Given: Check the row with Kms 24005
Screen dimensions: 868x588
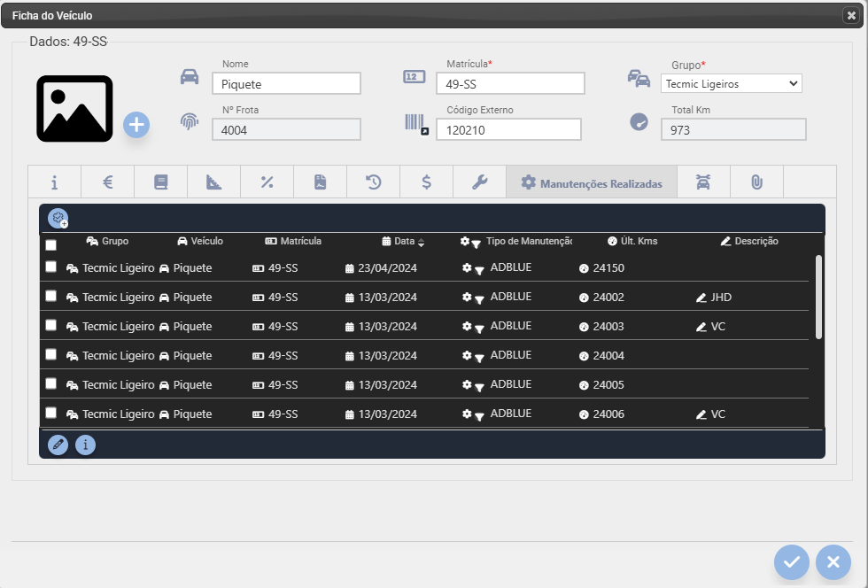Looking at the screenshot, I should 51,383.
